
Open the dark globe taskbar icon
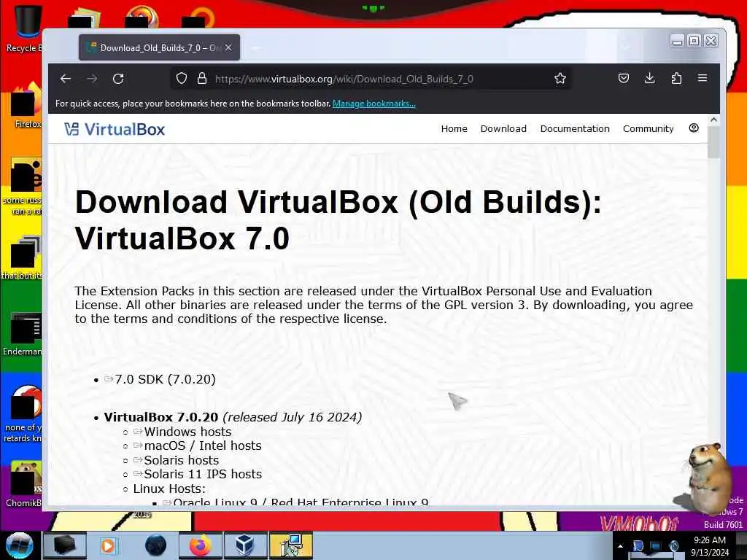156,545
